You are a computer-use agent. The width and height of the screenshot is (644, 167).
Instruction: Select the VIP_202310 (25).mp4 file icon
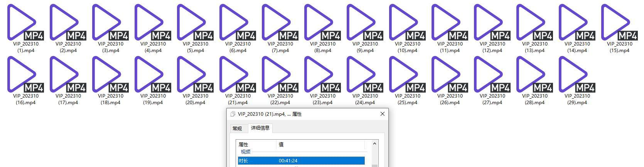(x=407, y=74)
